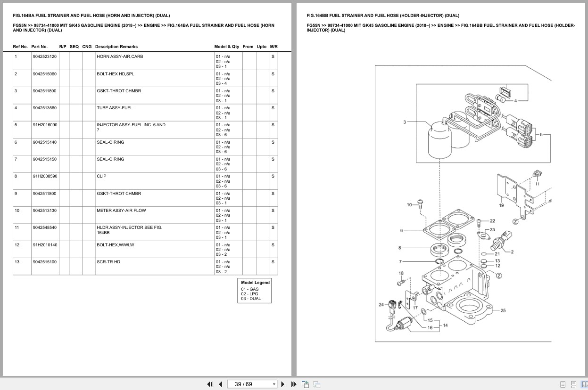The width and height of the screenshot is (588, 390).
Task: Click part number 9042523120
Action: tap(45, 57)
